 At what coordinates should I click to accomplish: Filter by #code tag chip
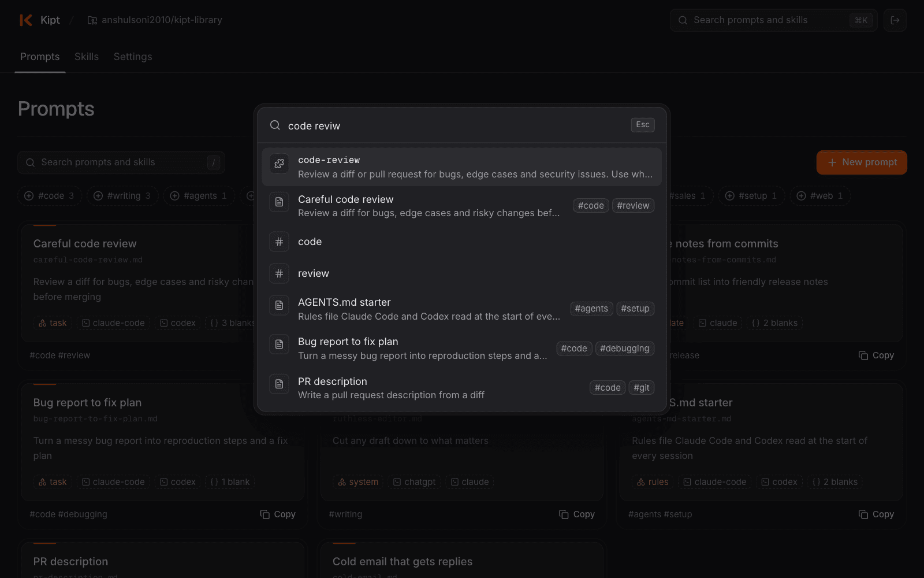pos(49,196)
